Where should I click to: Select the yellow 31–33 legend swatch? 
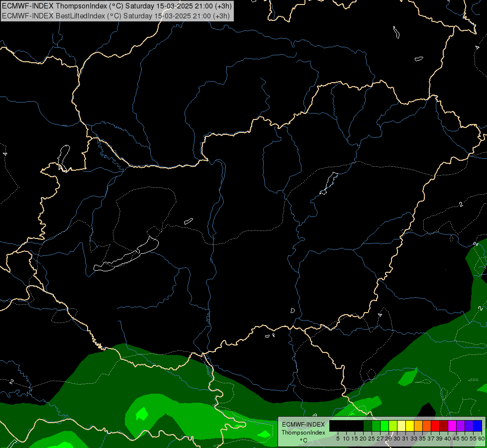(410, 426)
